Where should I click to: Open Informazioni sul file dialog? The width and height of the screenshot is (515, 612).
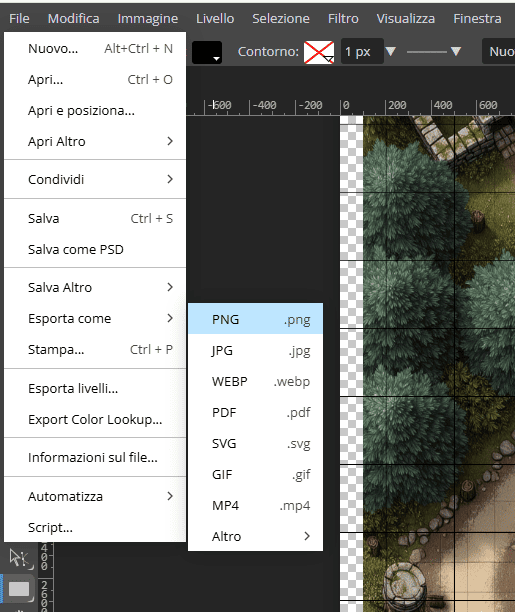(95, 457)
